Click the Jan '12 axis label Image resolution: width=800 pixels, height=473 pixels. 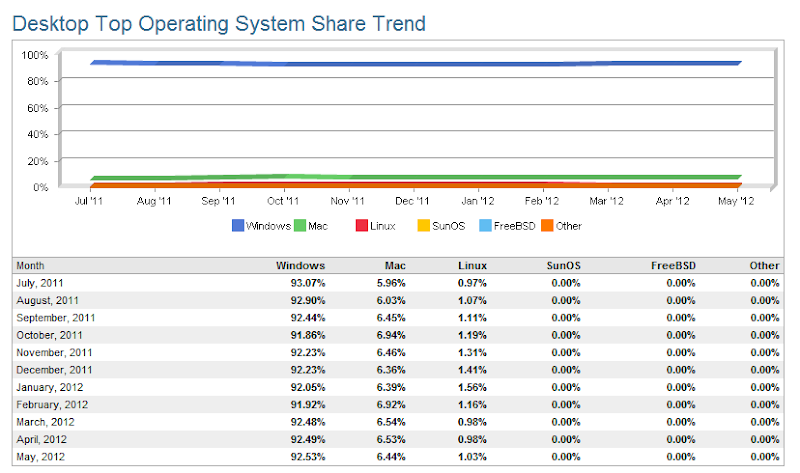tap(478, 201)
